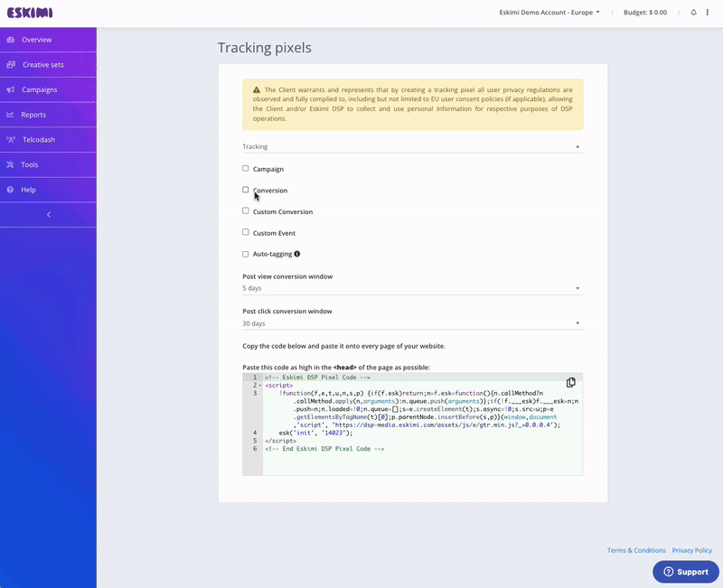Fold the script block at line 2
Viewport: 723px width, 588px height.
pyautogui.click(x=260, y=386)
